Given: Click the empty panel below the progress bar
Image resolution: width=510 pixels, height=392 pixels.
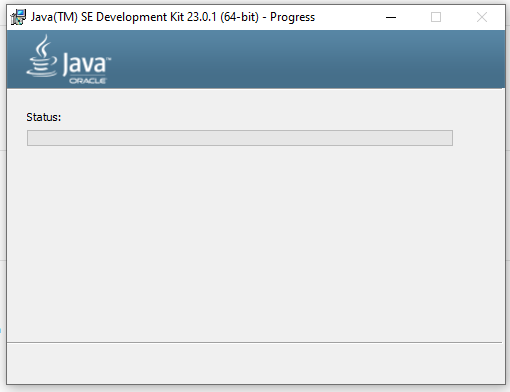Looking at the screenshot, I should coord(255,243).
